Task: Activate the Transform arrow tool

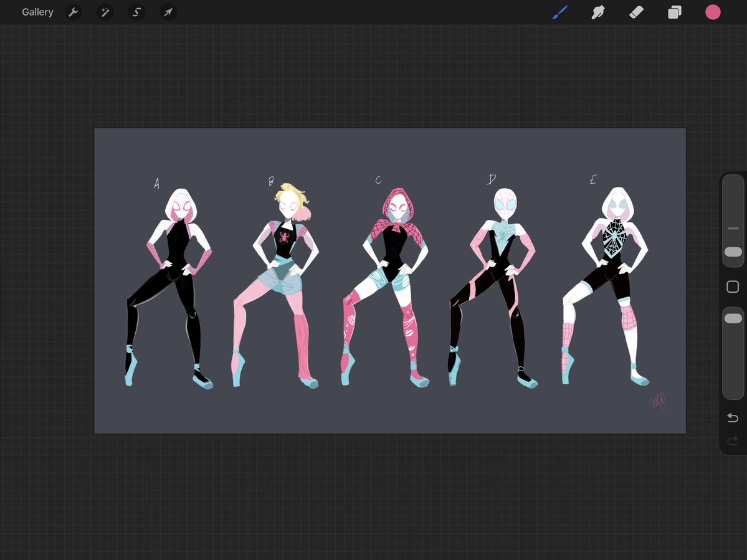Action: tap(168, 12)
